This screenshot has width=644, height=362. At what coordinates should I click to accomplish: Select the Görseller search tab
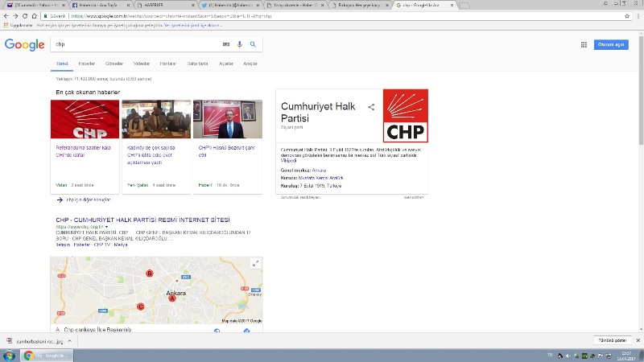click(x=114, y=64)
